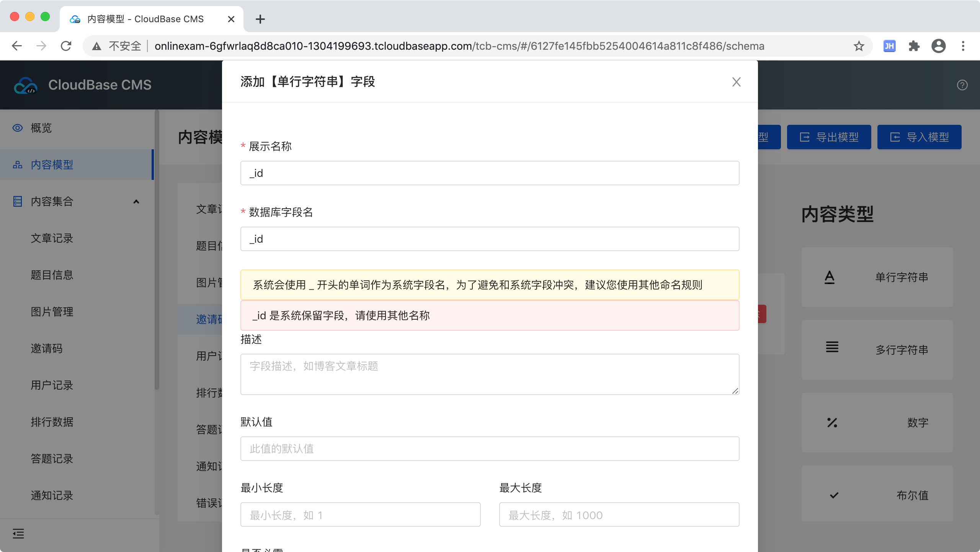Viewport: 980px width, 552px height.
Task: Click the 导入模型 button
Action: [x=919, y=137]
